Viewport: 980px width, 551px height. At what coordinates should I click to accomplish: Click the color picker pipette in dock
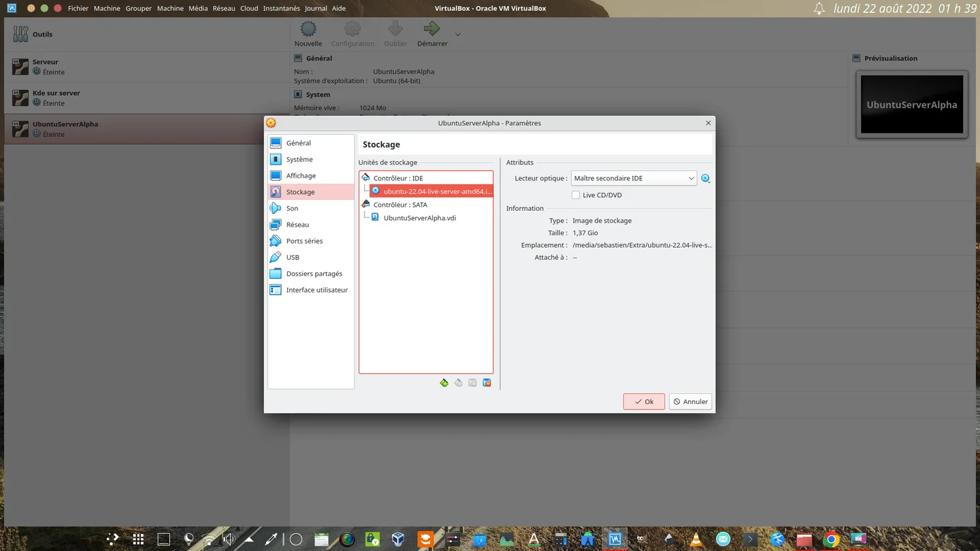(271, 539)
